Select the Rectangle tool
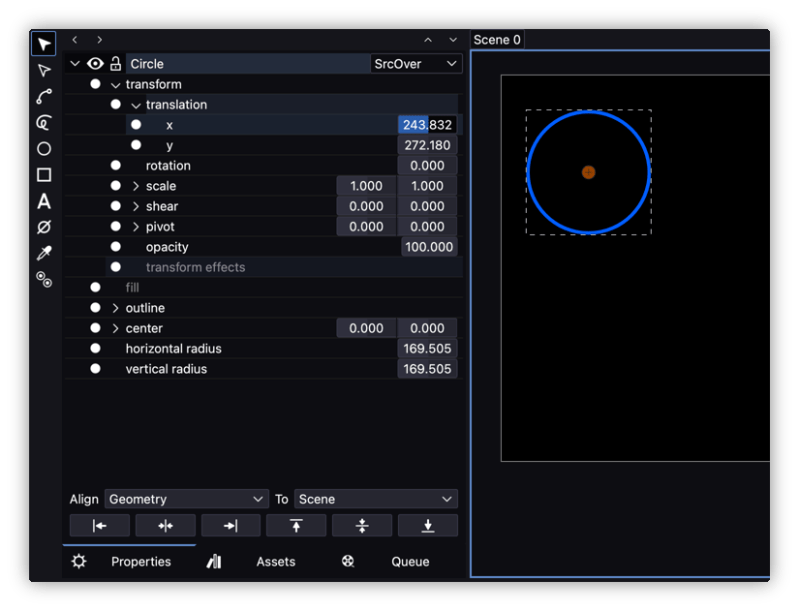 (x=44, y=175)
